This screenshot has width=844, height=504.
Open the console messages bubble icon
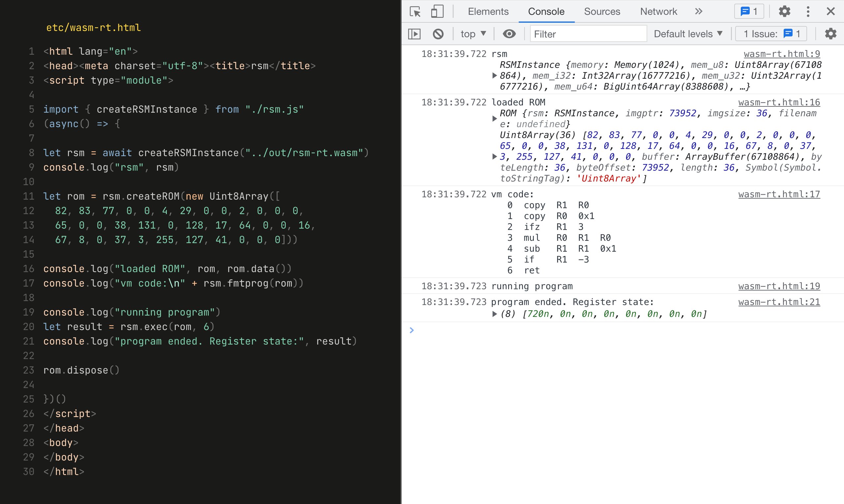(746, 11)
